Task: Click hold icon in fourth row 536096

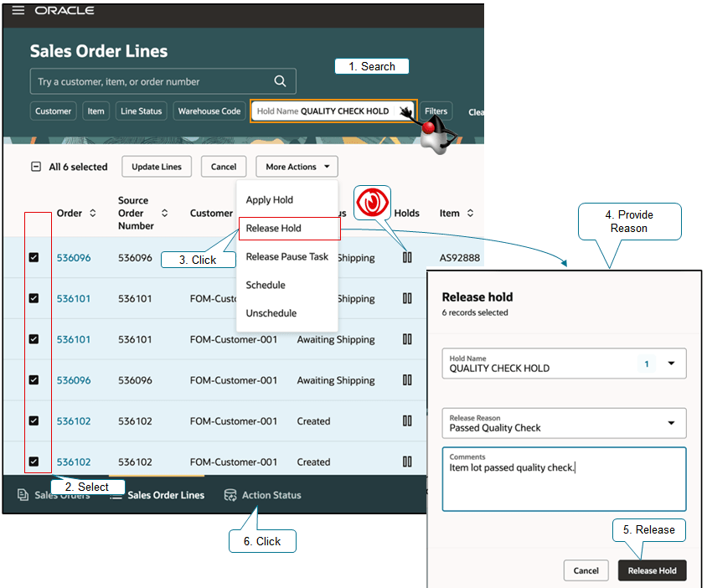Action: [x=407, y=380]
